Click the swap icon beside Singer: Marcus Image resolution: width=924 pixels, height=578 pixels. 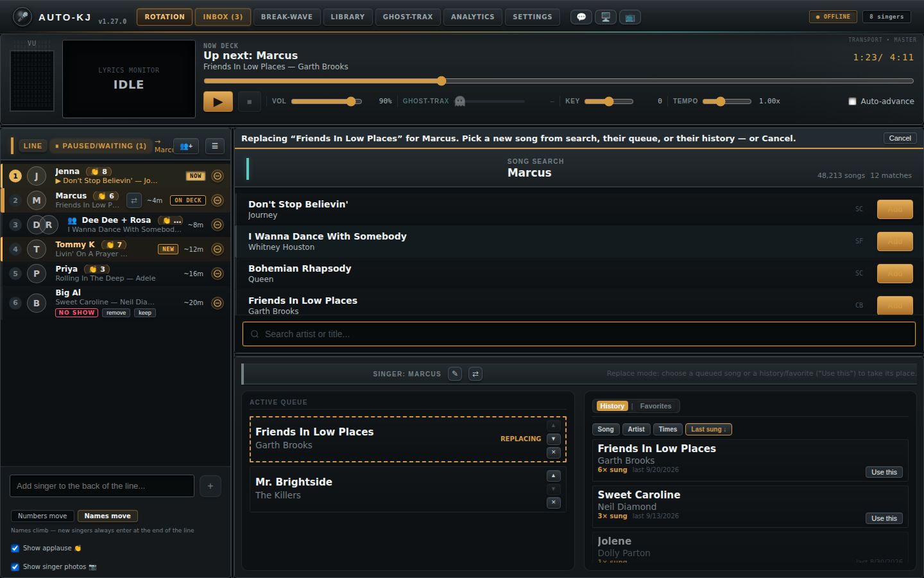point(475,374)
